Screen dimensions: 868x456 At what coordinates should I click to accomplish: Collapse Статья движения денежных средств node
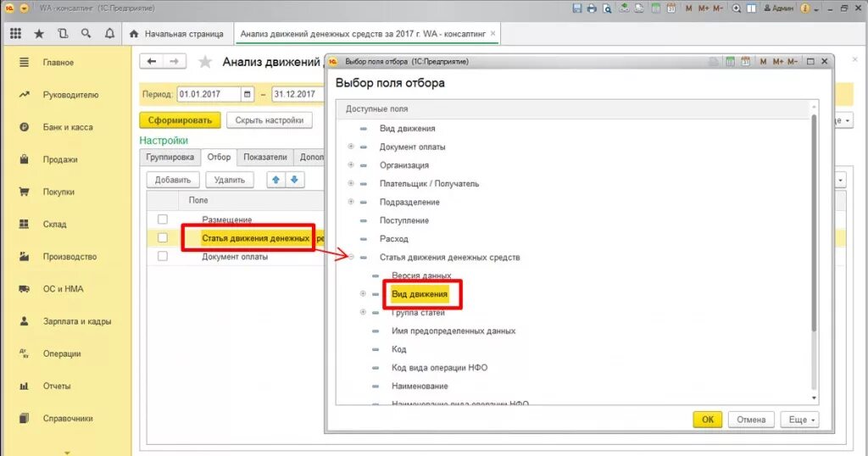coord(351,257)
